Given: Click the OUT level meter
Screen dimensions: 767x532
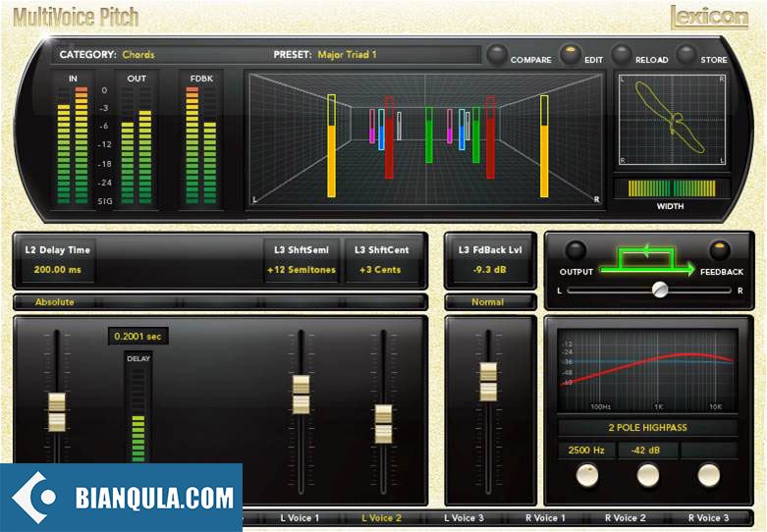Looking at the screenshot, I should coord(136,145).
